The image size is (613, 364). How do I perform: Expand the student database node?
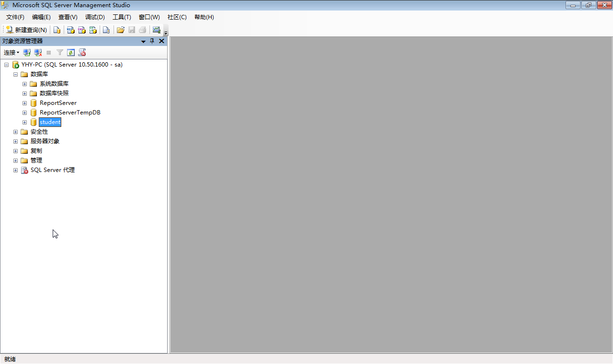pos(24,122)
